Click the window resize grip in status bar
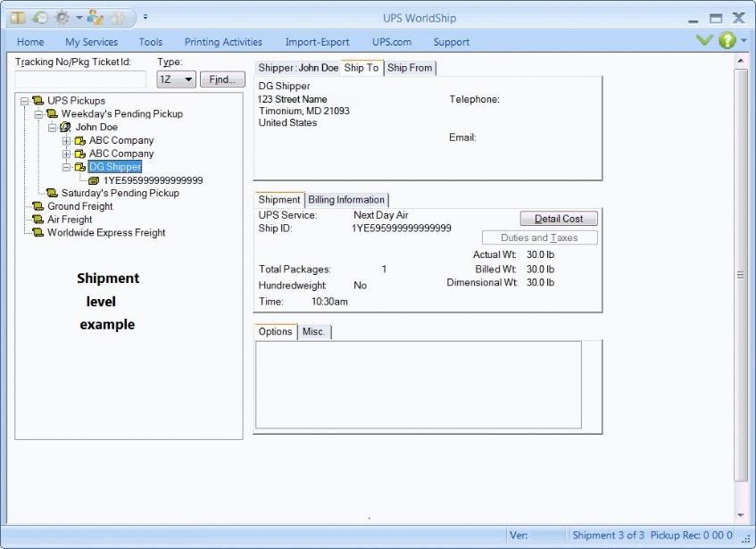 tap(746, 540)
